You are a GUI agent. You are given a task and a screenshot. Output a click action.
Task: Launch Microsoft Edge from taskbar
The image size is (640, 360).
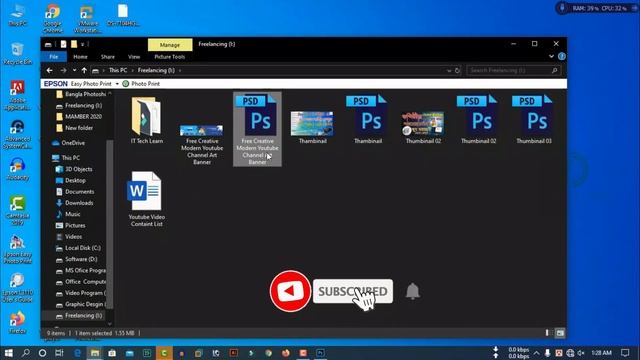pos(77,353)
